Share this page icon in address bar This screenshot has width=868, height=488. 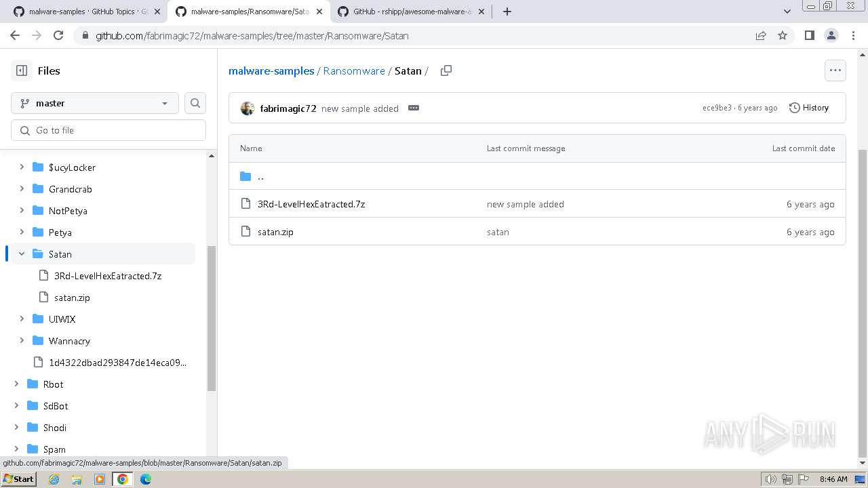761,35
